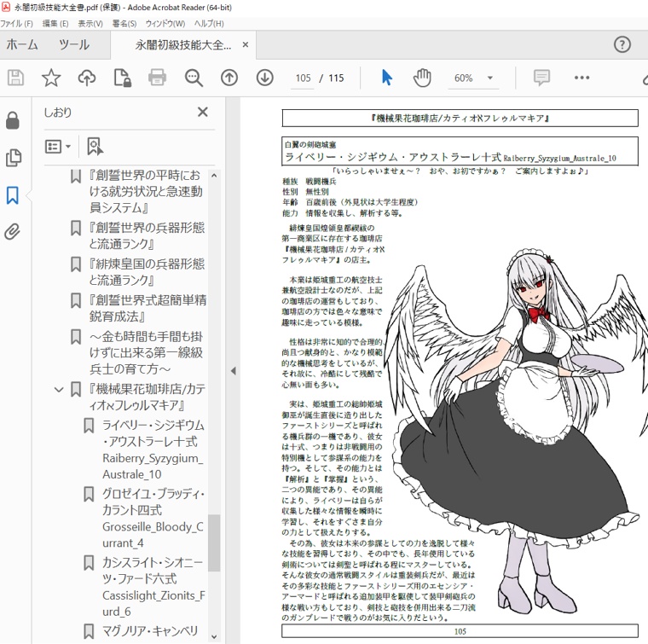Open bookmark 創誓世界式超簡単精鋭育成法
Screen dimensions: 648x644
pyautogui.click(x=148, y=309)
